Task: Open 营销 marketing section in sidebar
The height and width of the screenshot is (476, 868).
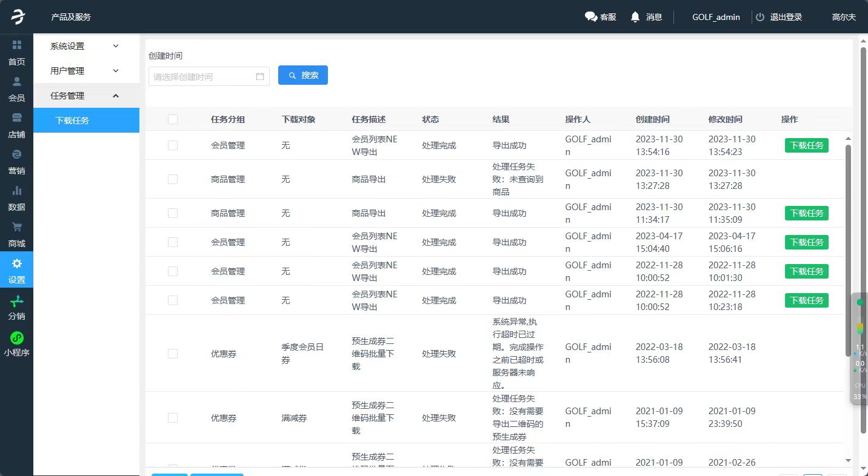Action: point(16,162)
